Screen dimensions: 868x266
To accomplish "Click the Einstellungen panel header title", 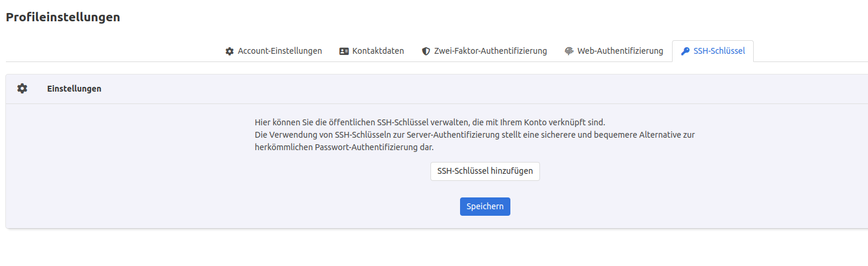I will tap(74, 89).
